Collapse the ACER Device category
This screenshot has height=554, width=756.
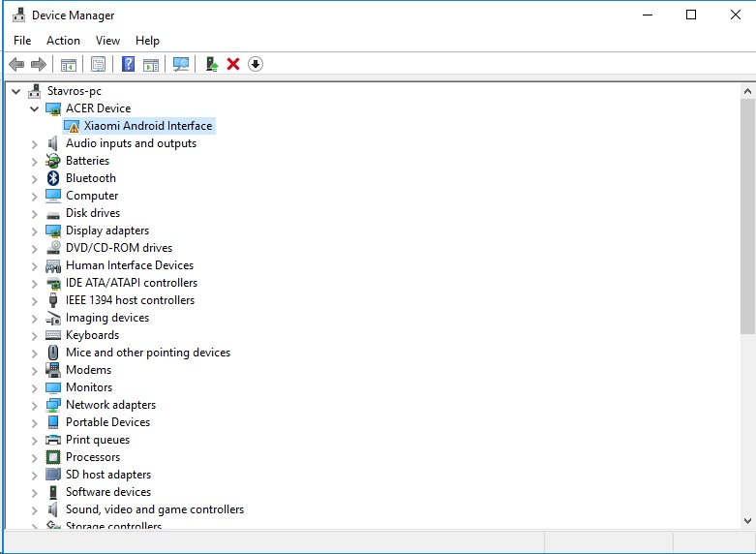click(35, 108)
